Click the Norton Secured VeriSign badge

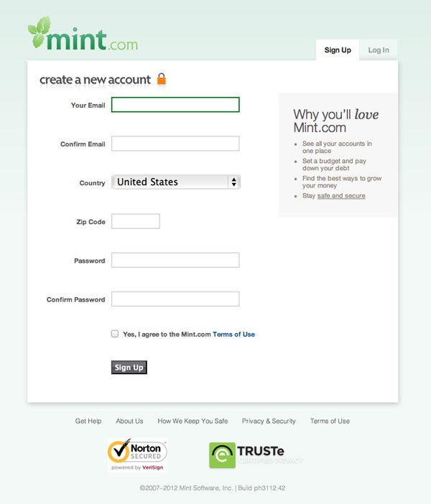137,454
